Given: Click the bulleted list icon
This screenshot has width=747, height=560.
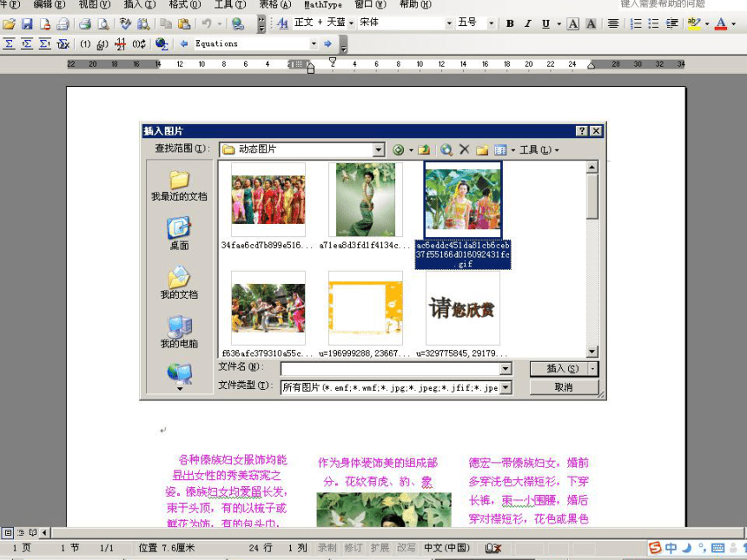Looking at the screenshot, I should point(653,23).
